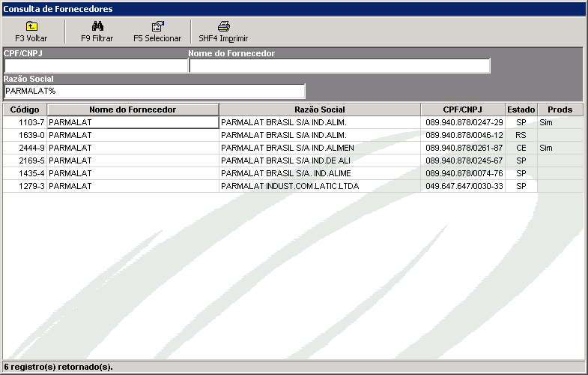588x375 pixels.
Task: Click CNPJ 049.647.647/0030-33
Action: [464, 186]
